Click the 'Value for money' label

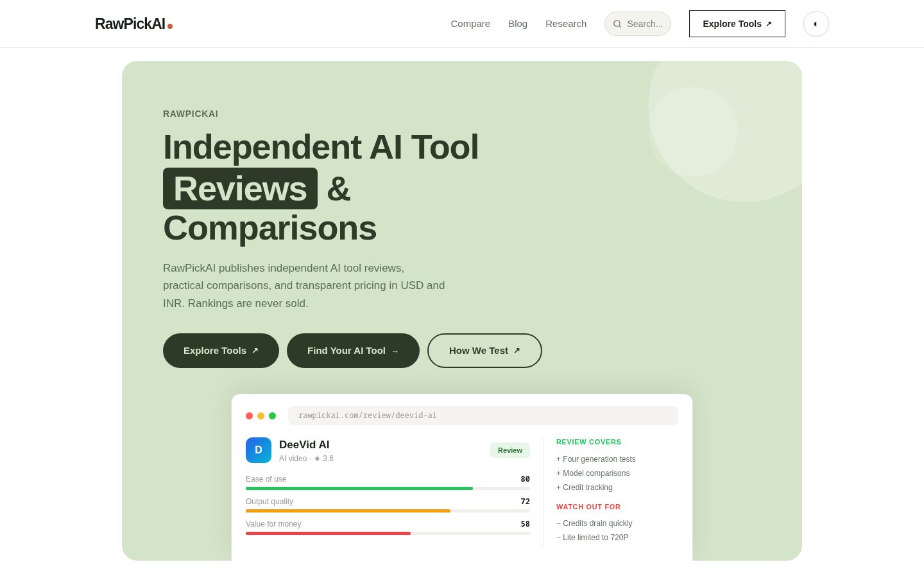273,524
